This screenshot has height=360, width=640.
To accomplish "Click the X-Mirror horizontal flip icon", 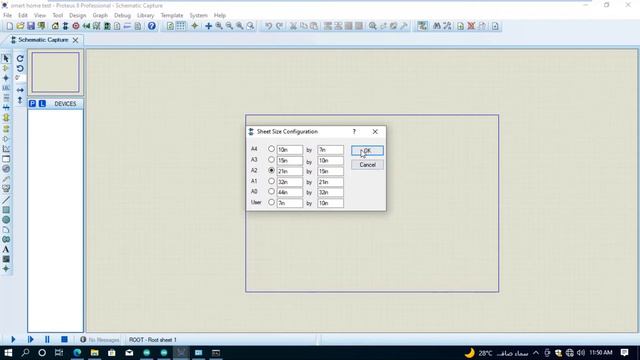I will pyautogui.click(x=20, y=90).
